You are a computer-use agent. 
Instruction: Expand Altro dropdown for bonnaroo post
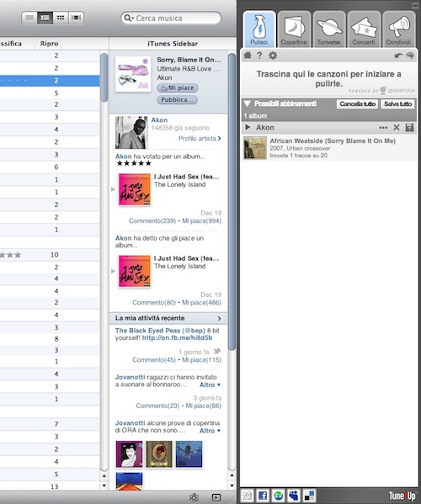[210, 385]
